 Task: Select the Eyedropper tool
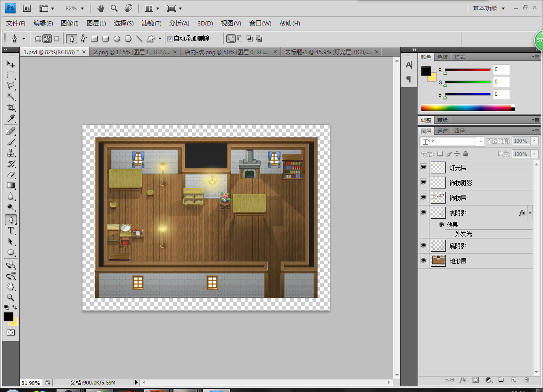(x=11, y=119)
